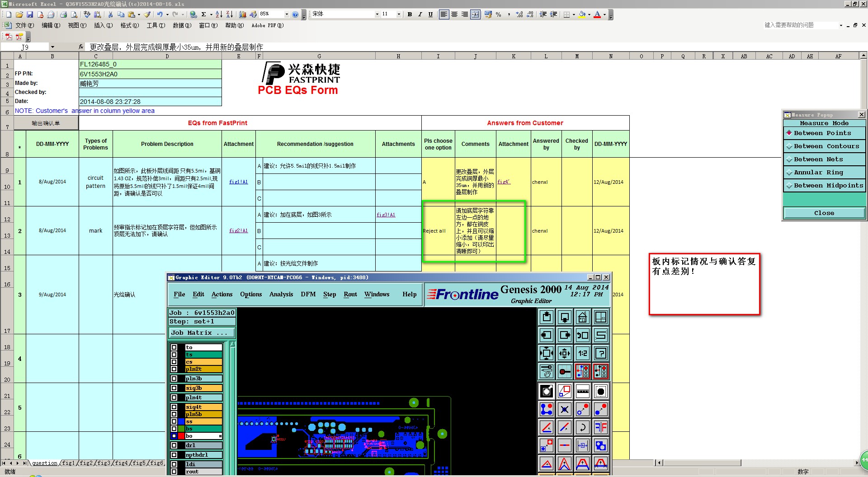The image size is (868, 477).
Task: Open the DFM menu in Graphic Editor
Action: (308, 294)
